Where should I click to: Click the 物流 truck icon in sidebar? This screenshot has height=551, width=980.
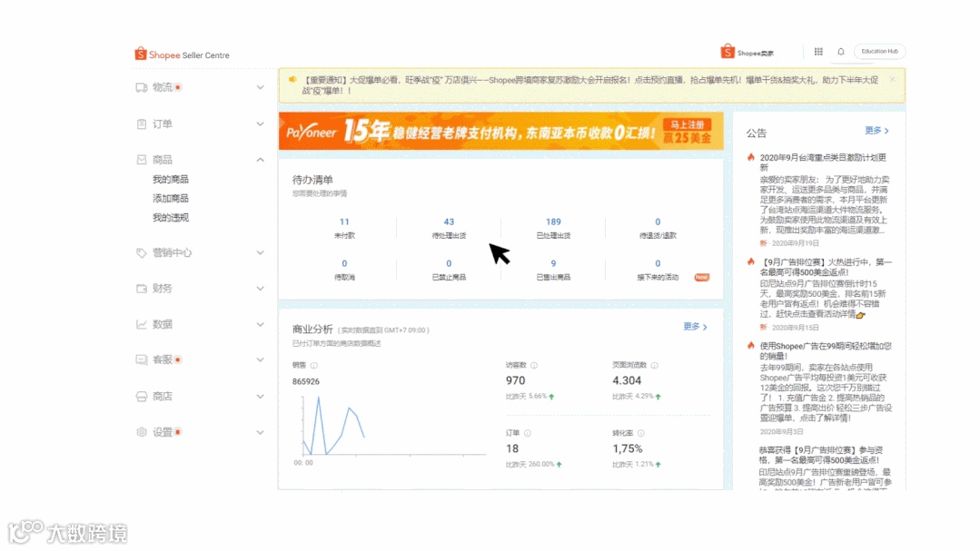pos(142,87)
